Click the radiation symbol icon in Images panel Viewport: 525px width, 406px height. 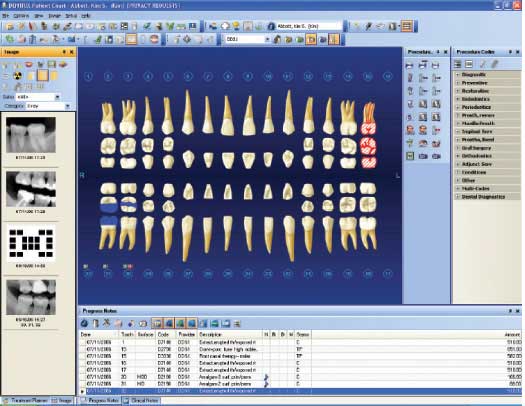[18, 76]
